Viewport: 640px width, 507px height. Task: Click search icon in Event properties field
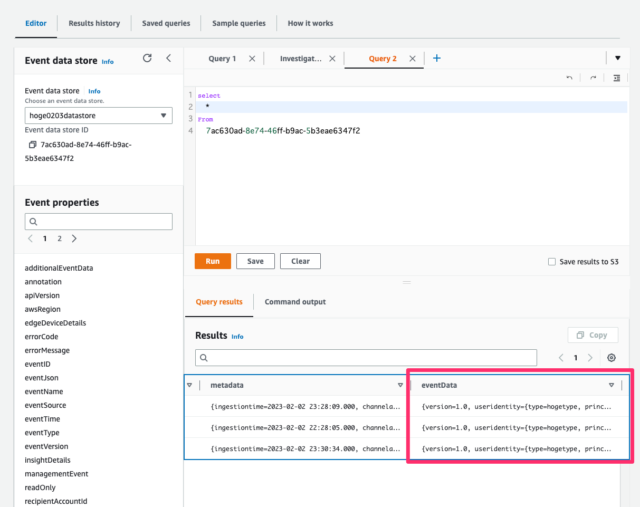point(33,222)
